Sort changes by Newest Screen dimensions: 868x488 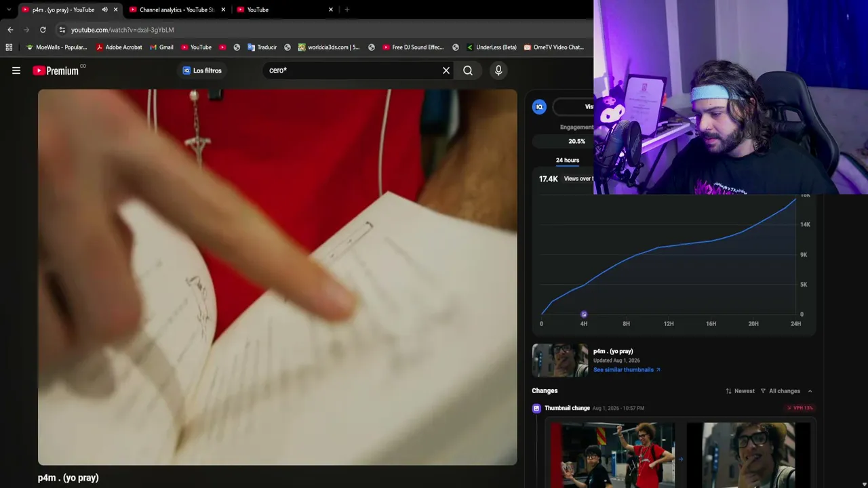(x=740, y=391)
